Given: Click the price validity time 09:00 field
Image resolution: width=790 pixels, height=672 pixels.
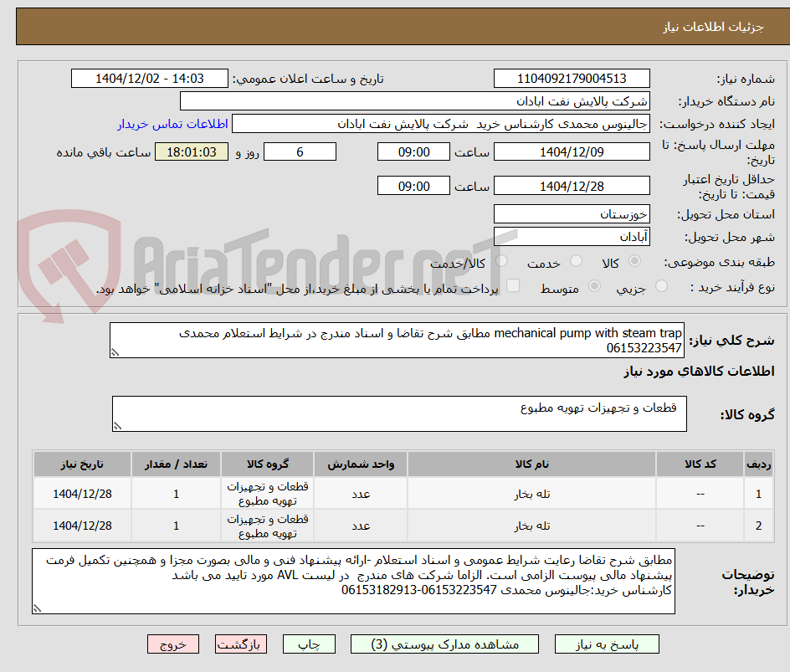Looking at the screenshot, I should [413, 186].
